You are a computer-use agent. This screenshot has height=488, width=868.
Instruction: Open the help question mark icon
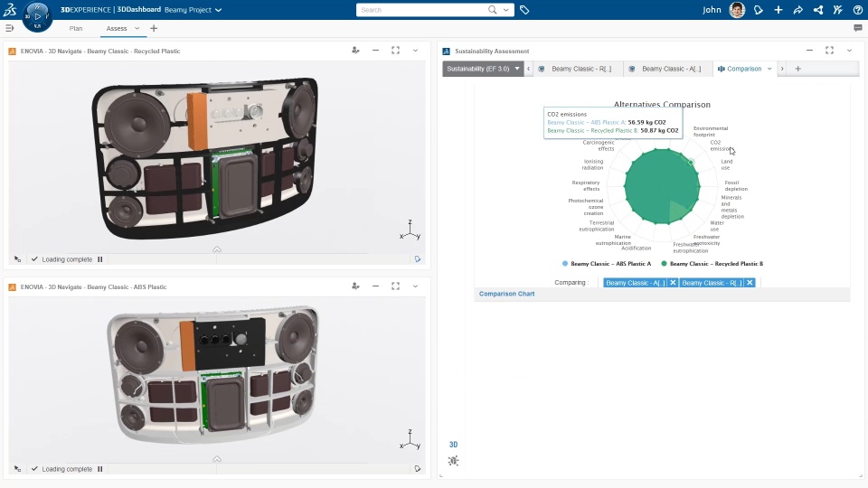[857, 10]
